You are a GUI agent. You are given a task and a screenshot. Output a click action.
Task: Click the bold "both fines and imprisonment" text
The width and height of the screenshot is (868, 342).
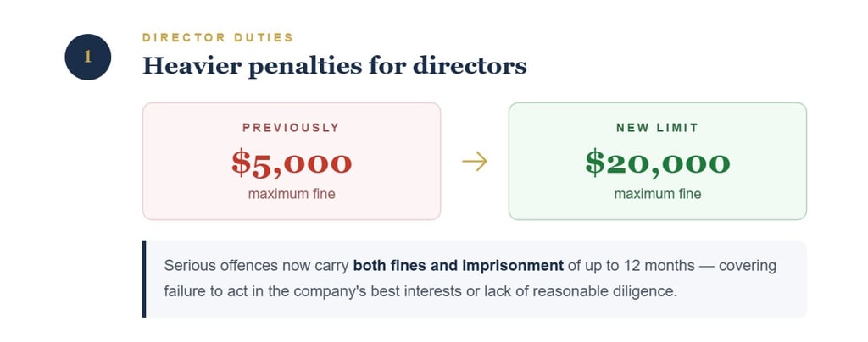pos(458,266)
